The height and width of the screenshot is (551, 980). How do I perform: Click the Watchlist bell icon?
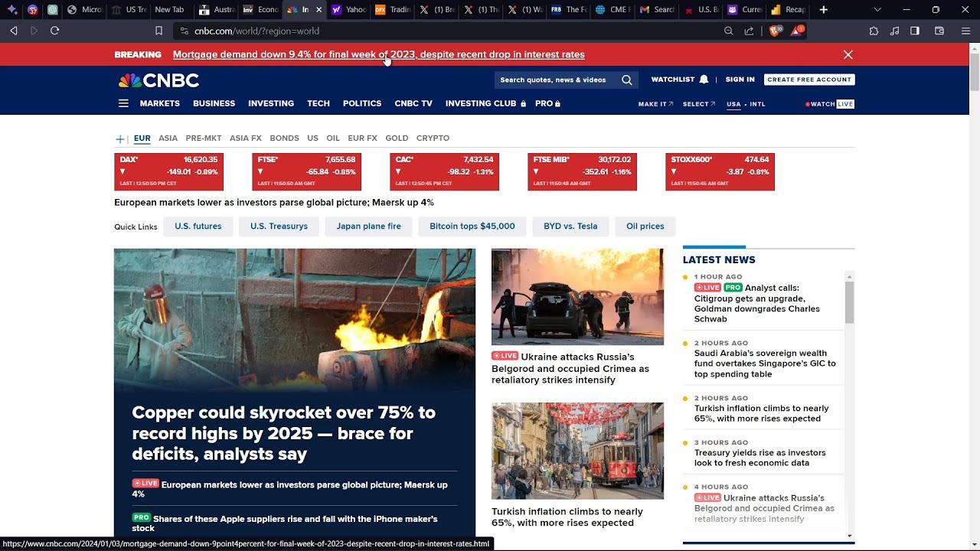point(704,80)
